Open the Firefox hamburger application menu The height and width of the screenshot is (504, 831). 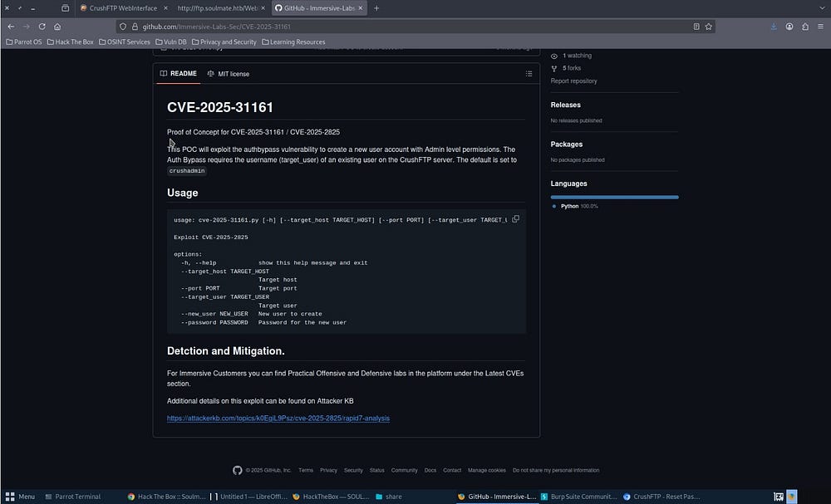click(x=820, y=27)
